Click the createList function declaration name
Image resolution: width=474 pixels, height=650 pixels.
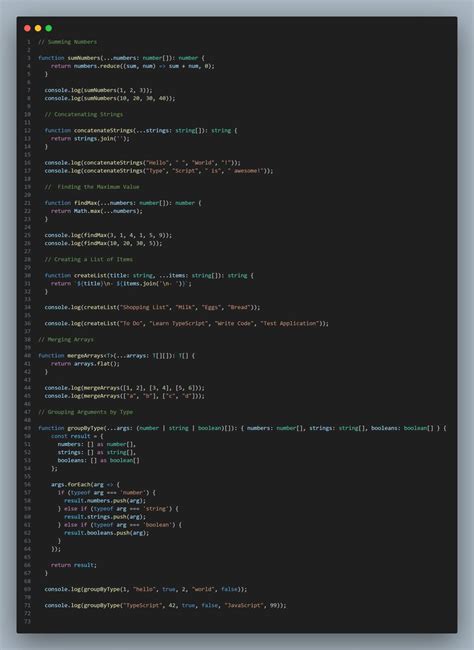click(x=90, y=275)
